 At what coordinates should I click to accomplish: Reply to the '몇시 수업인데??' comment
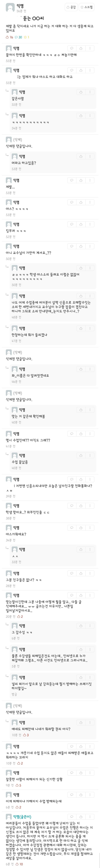[71, 434]
